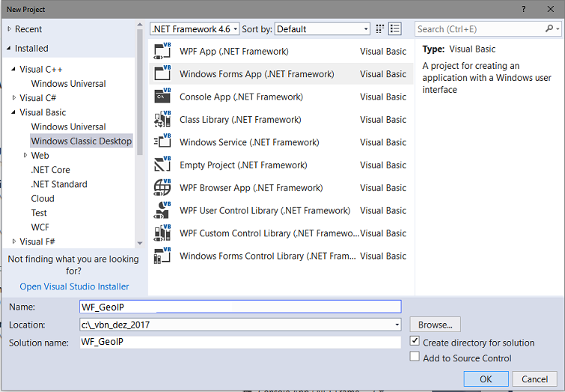This screenshot has height=392, width=565.
Task: Click the category tree scrollbar thumb
Action: (140, 92)
